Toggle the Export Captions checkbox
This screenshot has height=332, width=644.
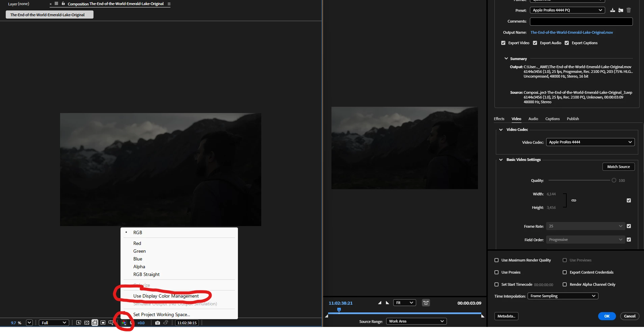(567, 43)
